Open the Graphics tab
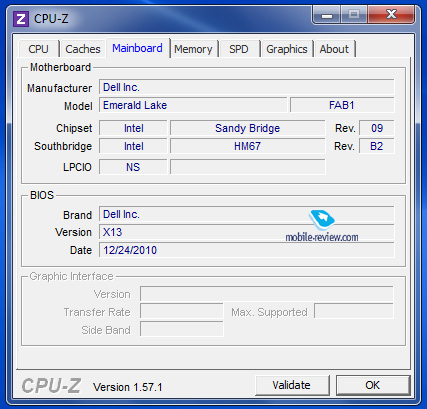427x409 pixels. (287, 49)
